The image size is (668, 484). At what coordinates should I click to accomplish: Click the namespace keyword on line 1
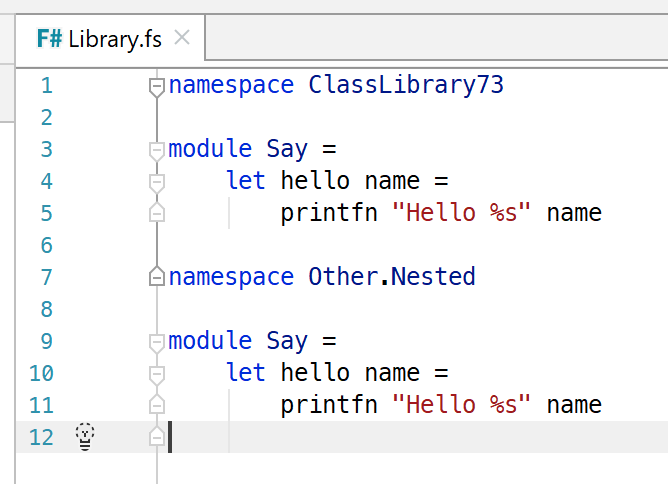tap(231, 86)
